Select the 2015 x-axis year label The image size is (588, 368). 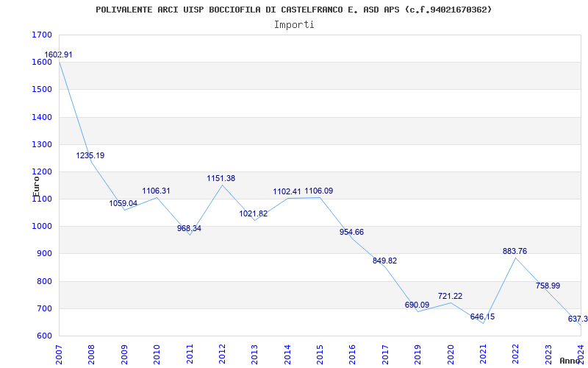coord(320,354)
